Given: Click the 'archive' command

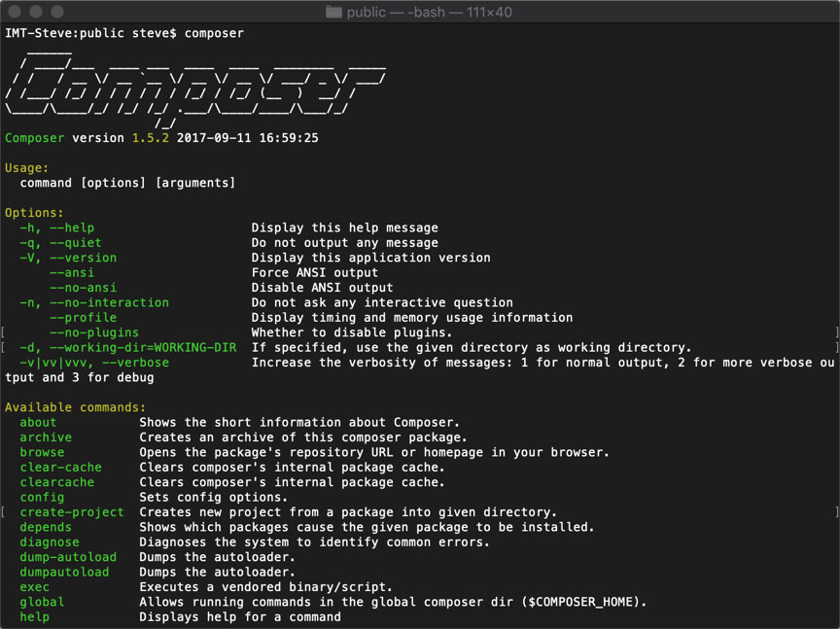Looking at the screenshot, I should coord(46,437).
